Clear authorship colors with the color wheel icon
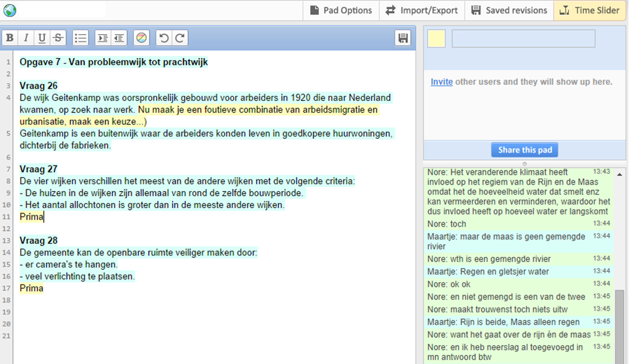 pyautogui.click(x=142, y=38)
